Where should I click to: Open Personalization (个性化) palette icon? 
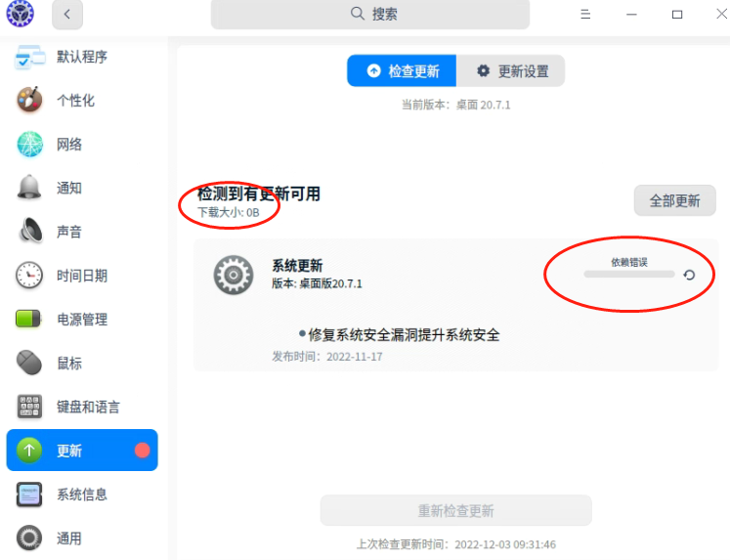coord(29,100)
